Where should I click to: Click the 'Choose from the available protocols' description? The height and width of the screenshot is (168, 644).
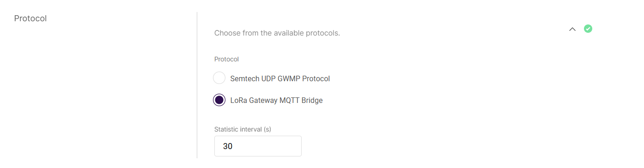277,33
